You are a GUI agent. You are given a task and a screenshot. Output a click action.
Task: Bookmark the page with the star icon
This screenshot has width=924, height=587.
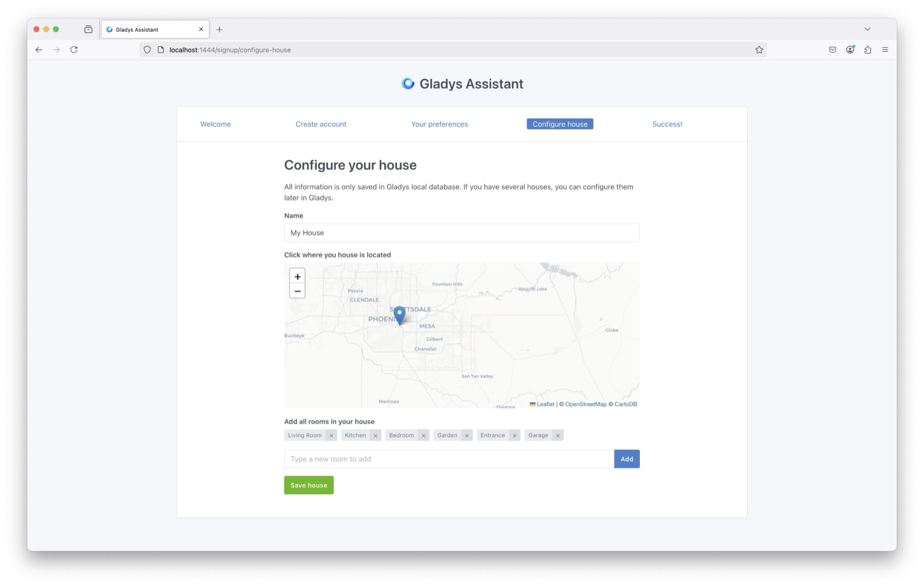click(758, 50)
